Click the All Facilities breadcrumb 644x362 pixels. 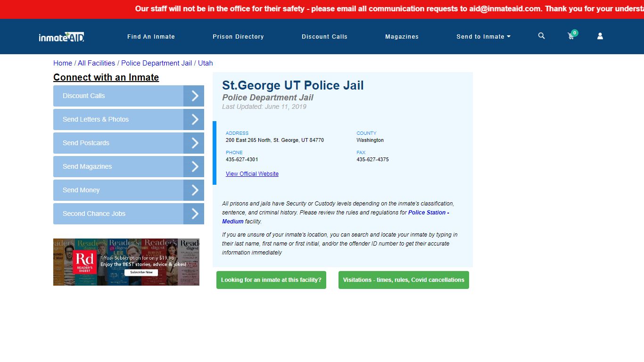point(96,63)
